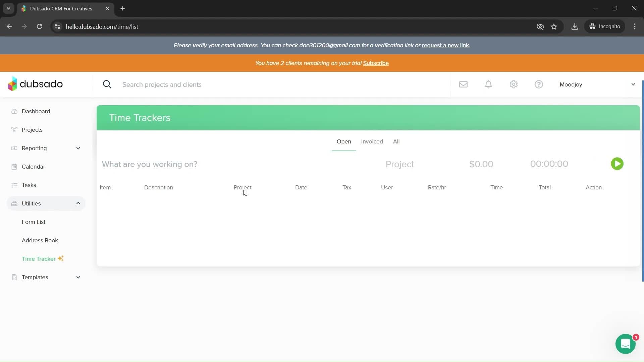Open browser downloads icon

[x=575, y=26]
